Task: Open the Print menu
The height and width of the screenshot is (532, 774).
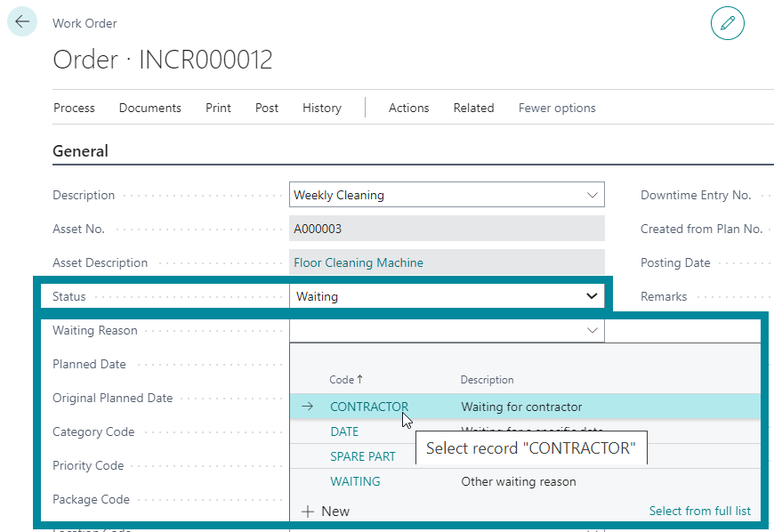Action: coord(218,108)
